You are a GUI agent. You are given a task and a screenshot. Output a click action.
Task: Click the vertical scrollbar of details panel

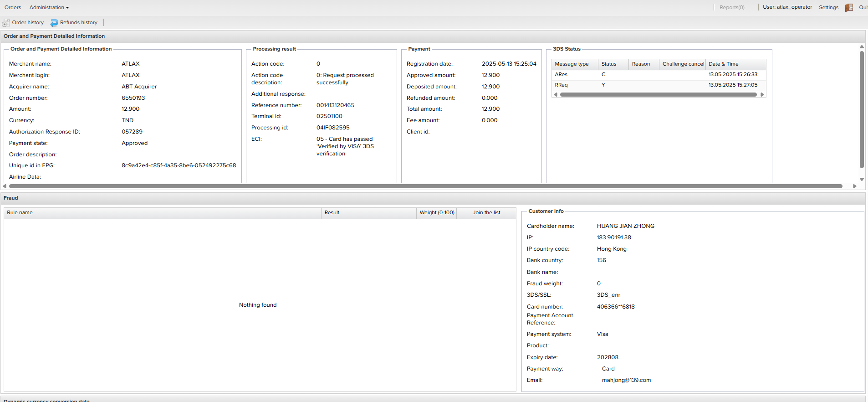(862, 109)
